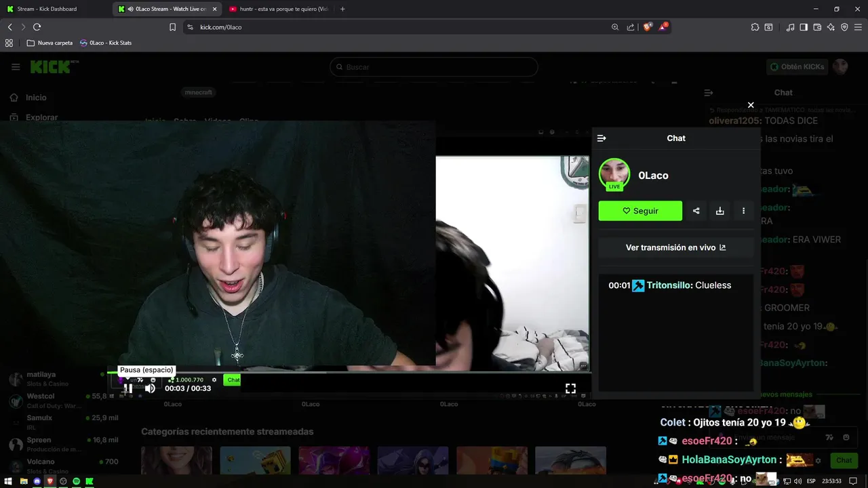
Task: Toggle the browser sidebar panel
Action: [x=804, y=27]
